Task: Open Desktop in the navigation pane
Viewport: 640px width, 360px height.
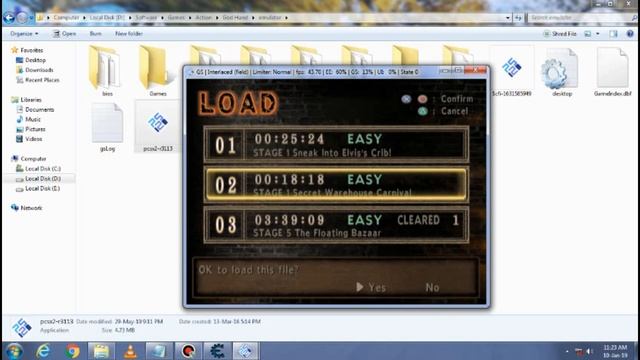Action: tap(35, 60)
